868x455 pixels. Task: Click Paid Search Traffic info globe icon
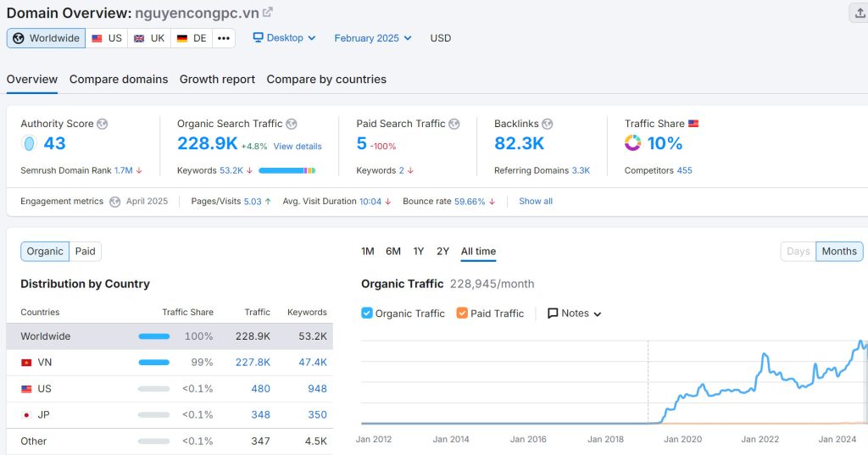[454, 124]
